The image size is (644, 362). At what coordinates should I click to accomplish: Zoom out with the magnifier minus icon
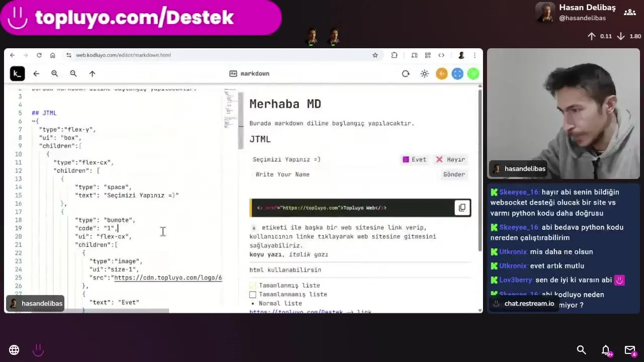click(73, 74)
